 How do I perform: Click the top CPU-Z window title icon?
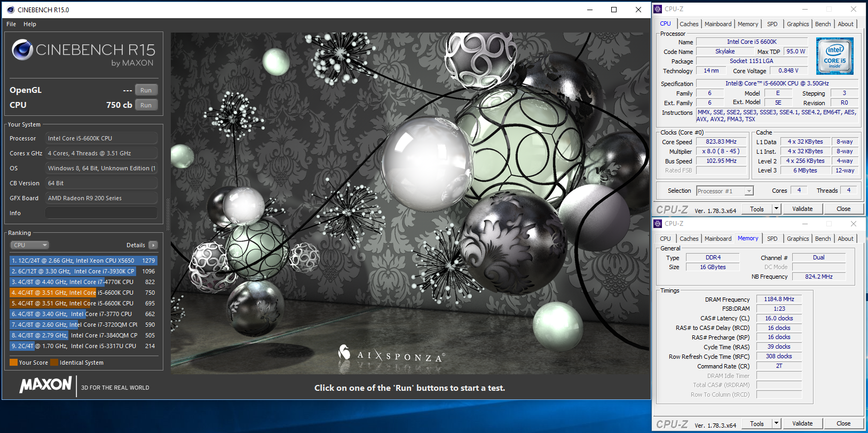click(x=658, y=9)
